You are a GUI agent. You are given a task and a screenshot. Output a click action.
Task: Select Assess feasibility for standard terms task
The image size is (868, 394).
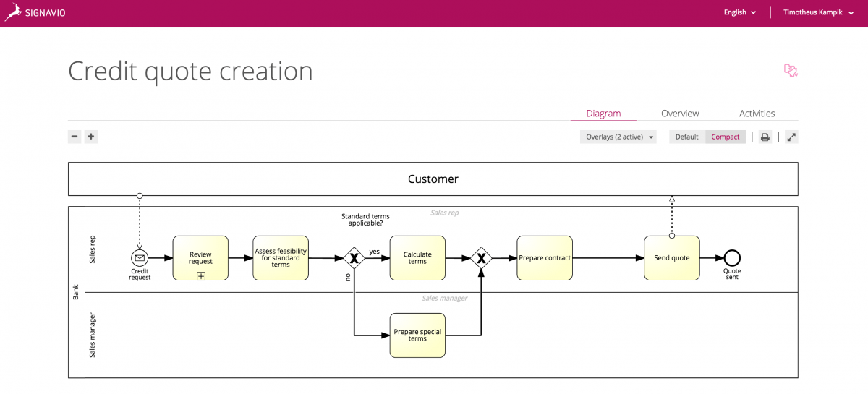point(281,257)
